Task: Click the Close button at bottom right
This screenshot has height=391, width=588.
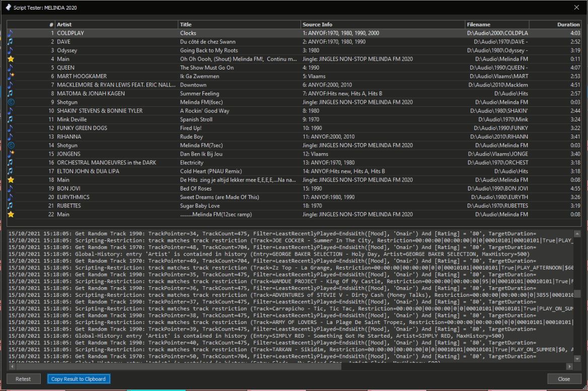Action: tap(564, 379)
